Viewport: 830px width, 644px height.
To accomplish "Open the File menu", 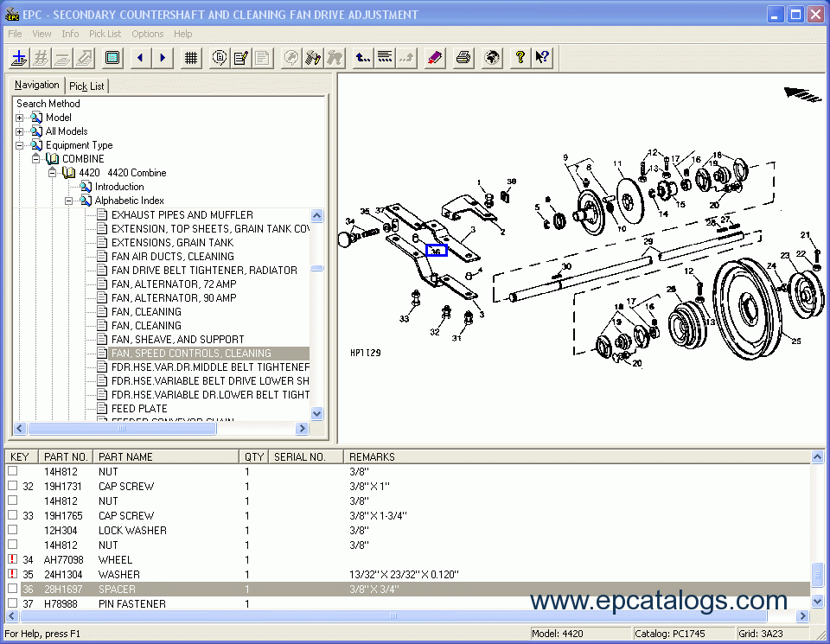I will tap(15, 34).
